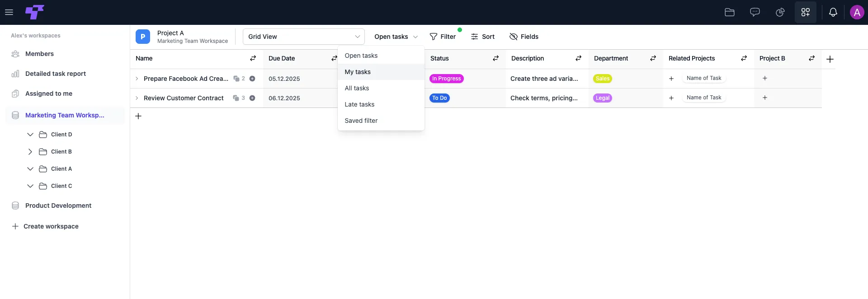Click the Name column swap icon
868x299 pixels.
pos(253,58)
